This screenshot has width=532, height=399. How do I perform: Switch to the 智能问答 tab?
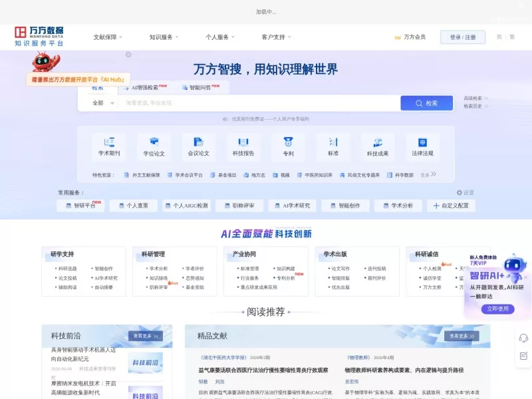tap(201, 88)
